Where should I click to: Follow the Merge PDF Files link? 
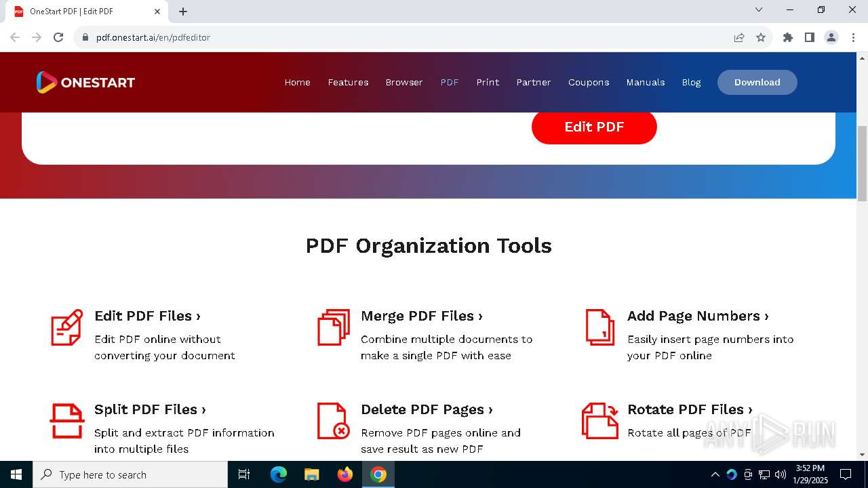coord(422,316)
